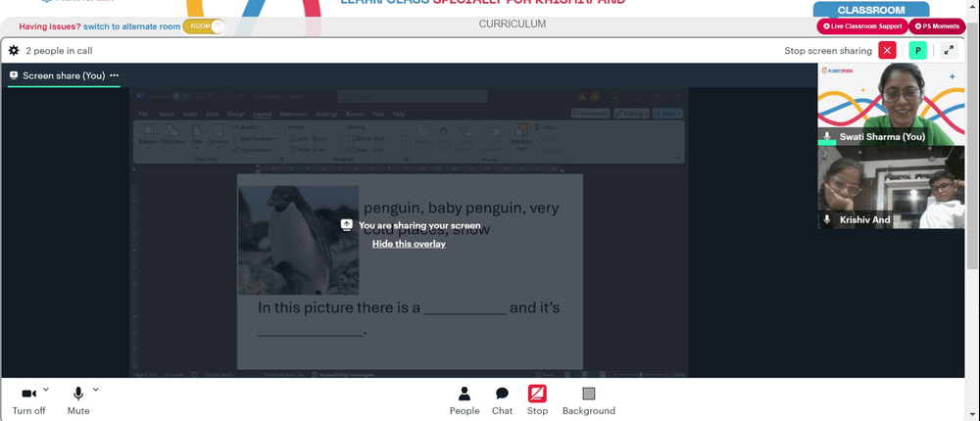This screenshot has height=421, width=980.
Task: Open the Editing mode dropdown
Action: click(630, 114)
